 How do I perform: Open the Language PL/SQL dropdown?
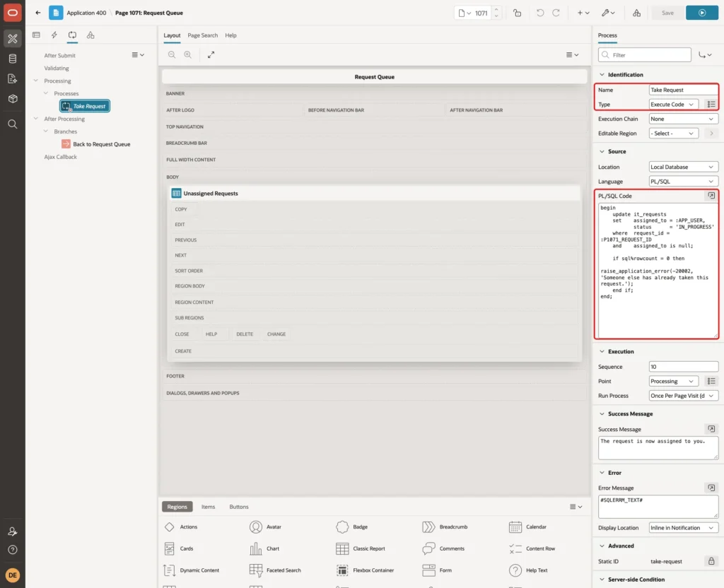(684, 182)
